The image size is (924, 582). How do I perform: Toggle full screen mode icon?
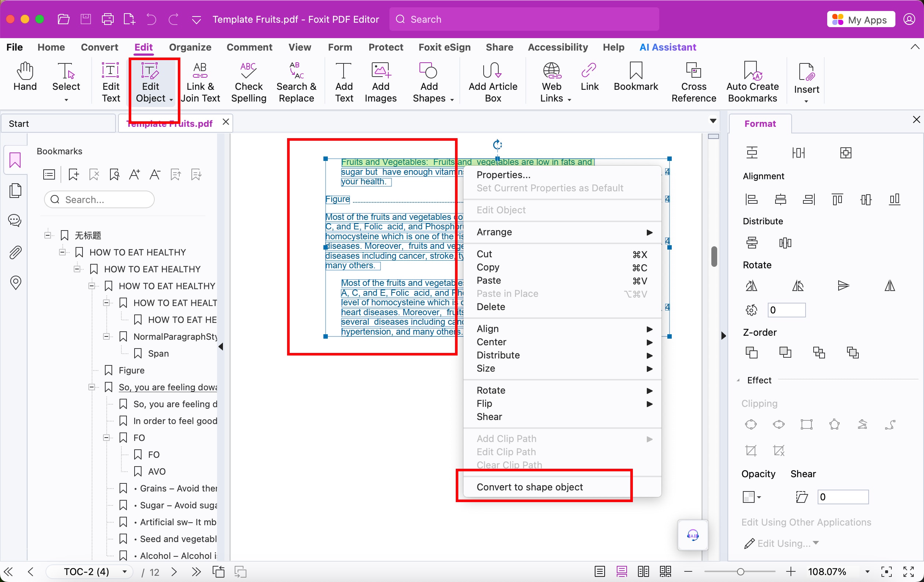click(x=908, y=572)
